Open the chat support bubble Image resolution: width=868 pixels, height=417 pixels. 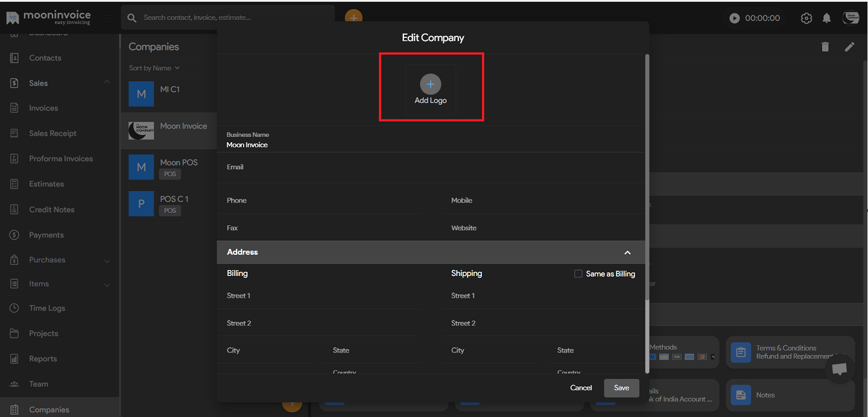(840, 369)
